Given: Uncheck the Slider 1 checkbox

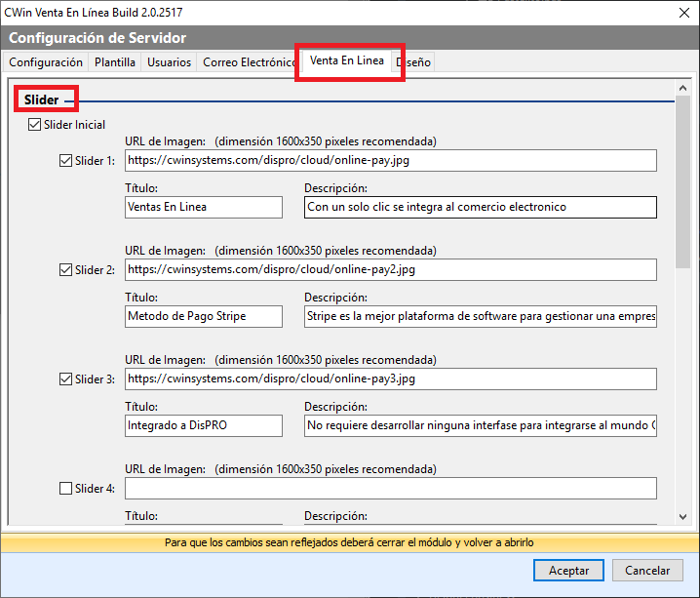Looking at the screenshot, I should point(66,161).
